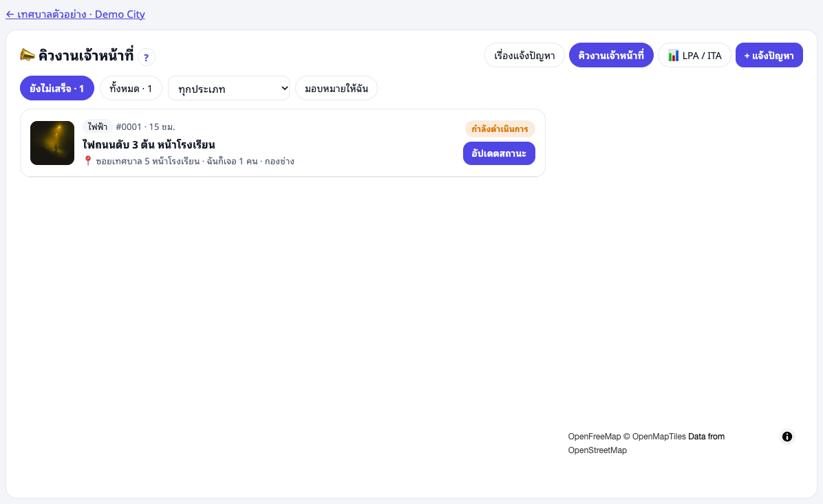The image size is (823, 504).
Task: Go back via เทศบาลตัวอย่าง · Demo City link
Action: click(x=75, y=14)
